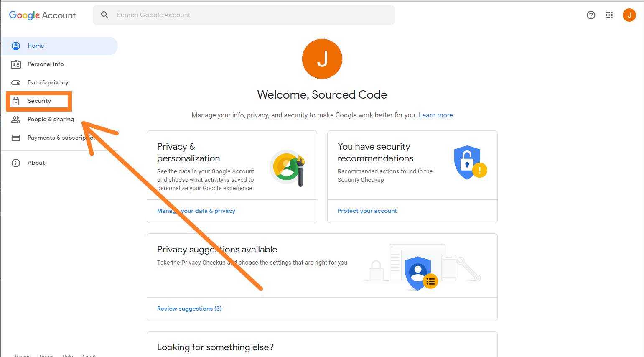Click the large J profile picture
The height and width of the screenshot is (357, 644).
(x=322, y=59)
